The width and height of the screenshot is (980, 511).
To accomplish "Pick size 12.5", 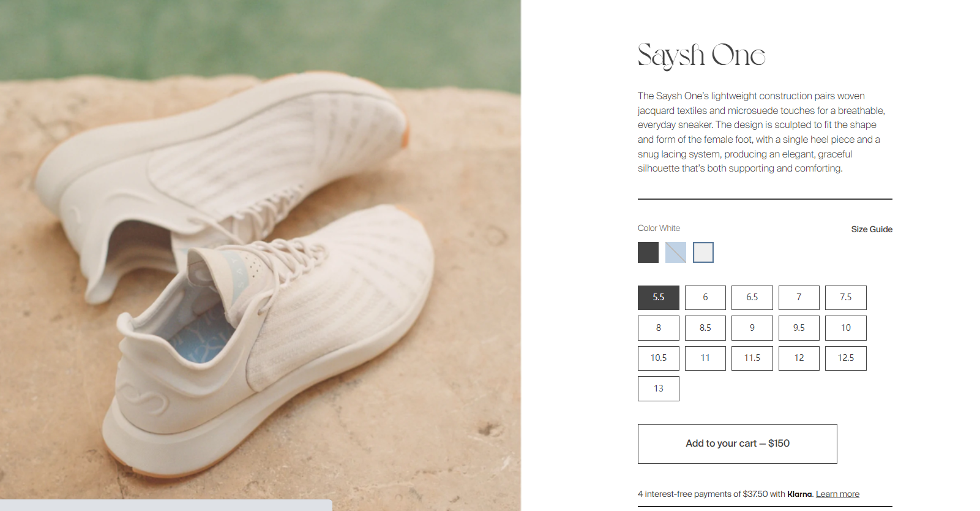I will click(x=846, y=358).
